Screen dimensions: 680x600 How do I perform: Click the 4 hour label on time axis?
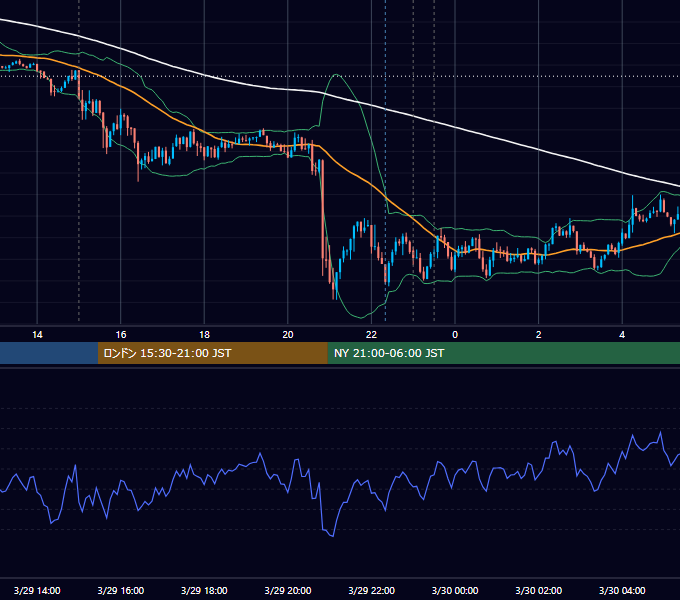click(622, 335)
